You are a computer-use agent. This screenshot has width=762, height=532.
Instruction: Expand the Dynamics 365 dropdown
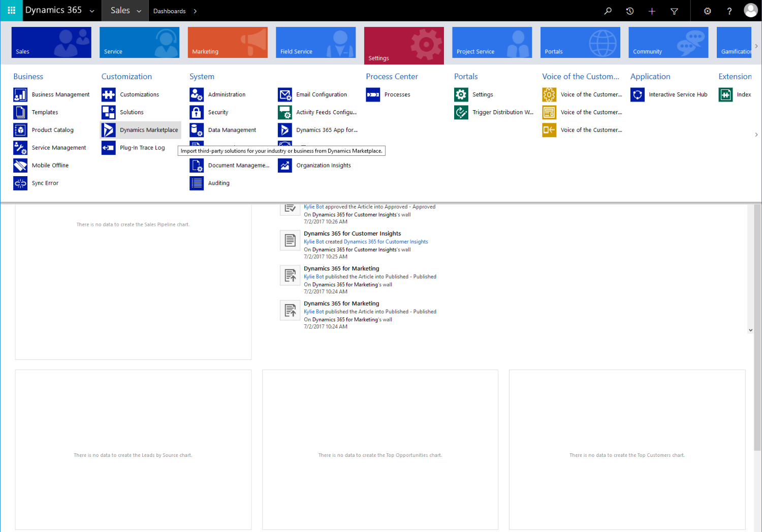coord(92,11)
